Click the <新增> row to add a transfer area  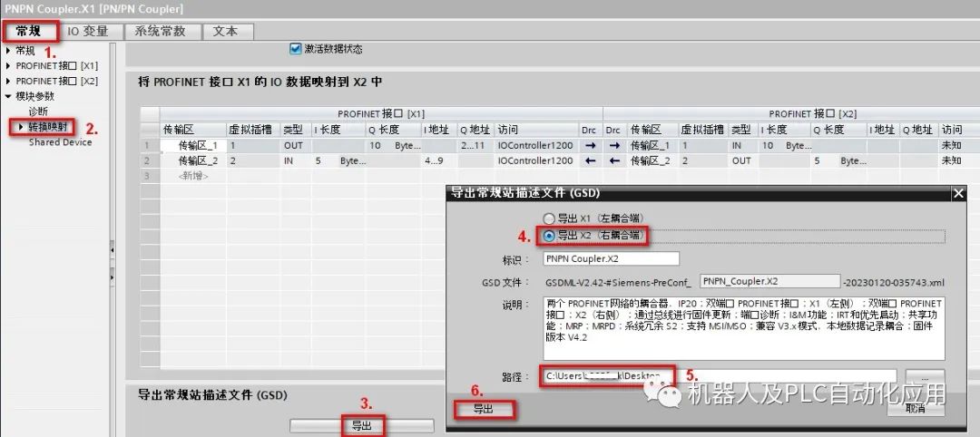pyautogui.click(x=193, y=176)
